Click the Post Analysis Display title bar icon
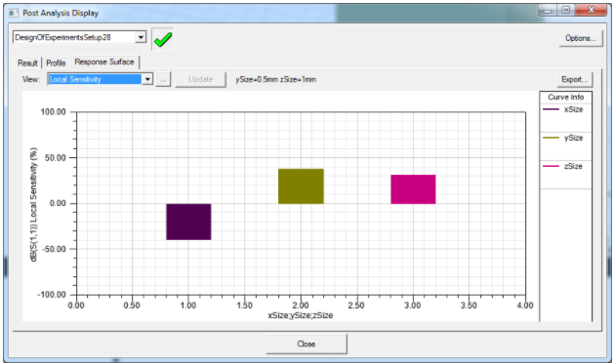Image resolution: width=614 pixels, height=364 pixels. [x=14, y=13]
